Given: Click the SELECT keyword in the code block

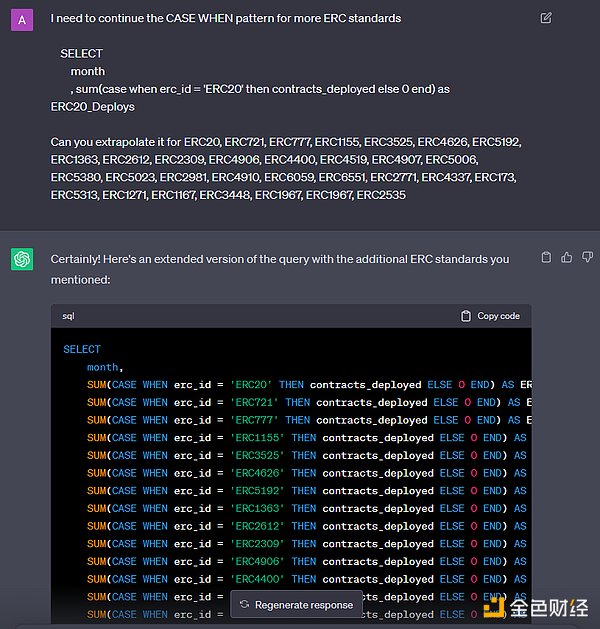Looking at the screenshot, I should [x=82, y=349].
